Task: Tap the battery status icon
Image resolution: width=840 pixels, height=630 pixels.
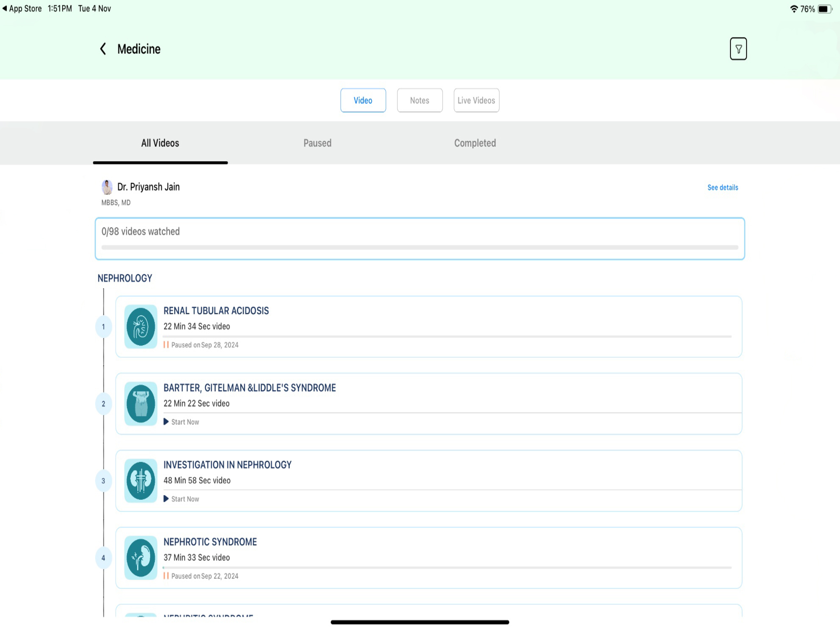Action: tap(824, 9)
